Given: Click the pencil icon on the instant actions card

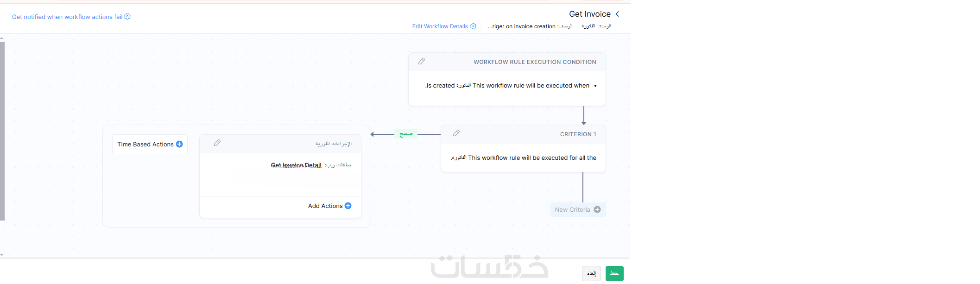Looking at the screenshot, I should [x=217, y=143].
